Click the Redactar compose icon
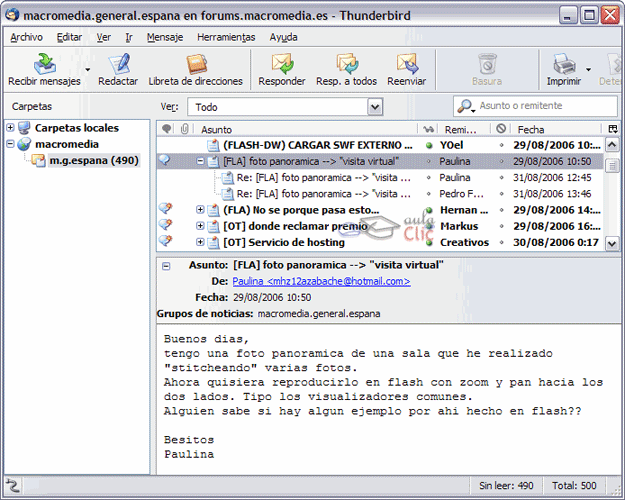Screen dimensions: 625x500 pyautogui.click(x=118, y=65)
